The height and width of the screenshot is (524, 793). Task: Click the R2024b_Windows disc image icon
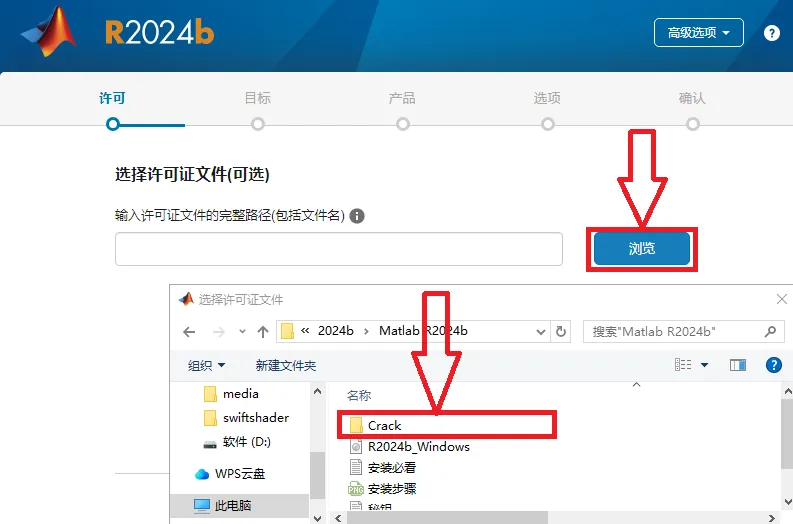[x=356, y=447]
